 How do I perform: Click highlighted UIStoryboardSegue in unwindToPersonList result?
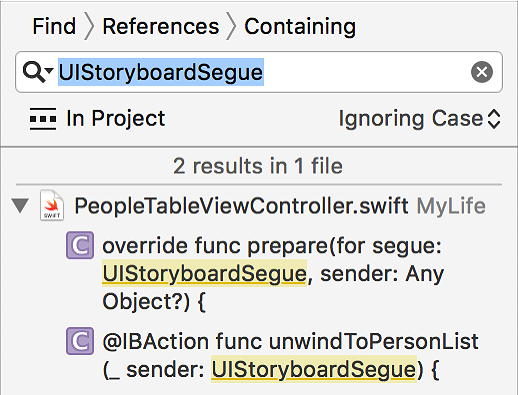pos(314,369)
